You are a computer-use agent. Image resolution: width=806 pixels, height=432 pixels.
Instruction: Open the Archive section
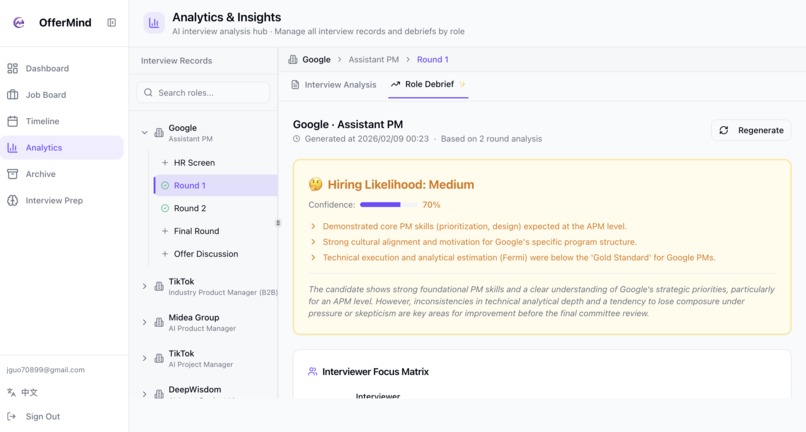(x=62, y=174)
